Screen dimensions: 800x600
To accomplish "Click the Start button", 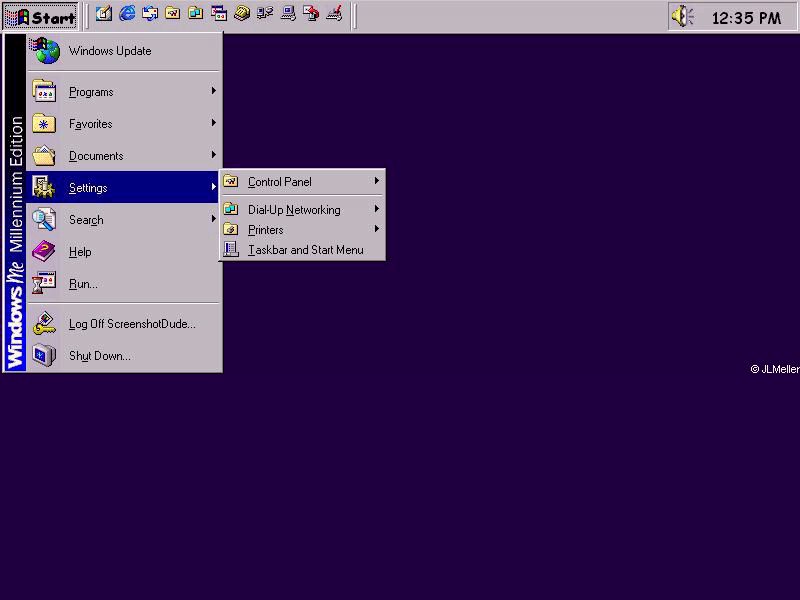I will point(41,17).
